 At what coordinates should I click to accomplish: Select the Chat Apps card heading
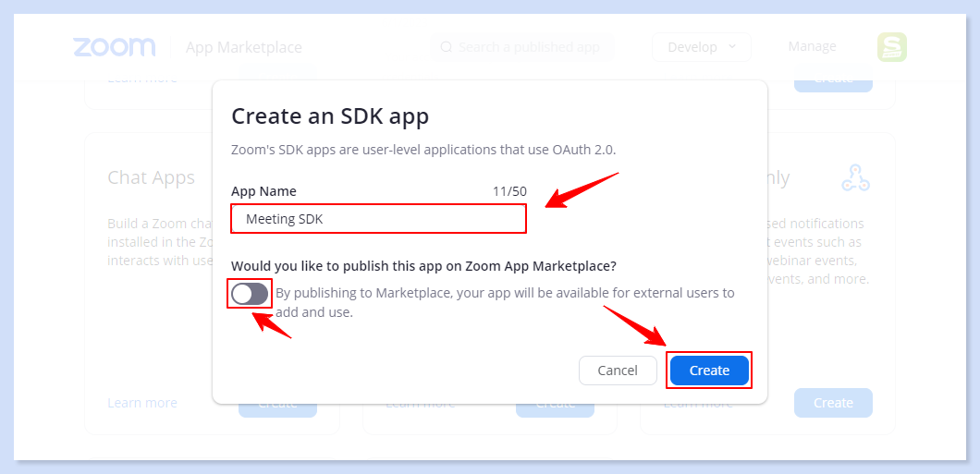tap(151, 177)
